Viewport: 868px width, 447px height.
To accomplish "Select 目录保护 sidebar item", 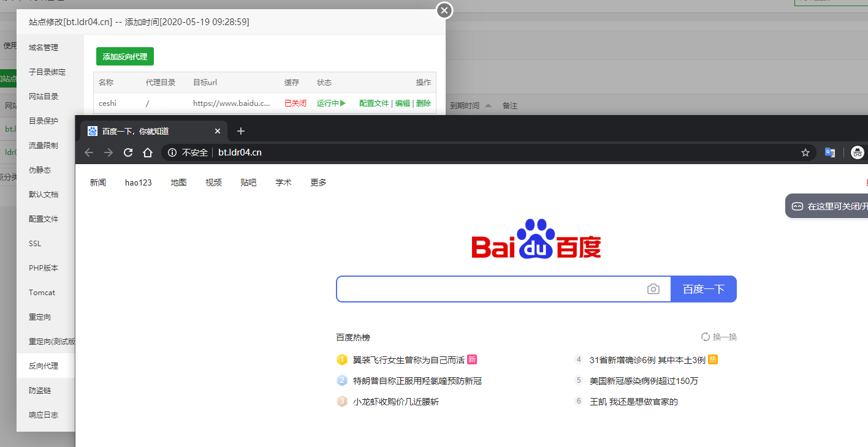I will (x=44, y=121).
